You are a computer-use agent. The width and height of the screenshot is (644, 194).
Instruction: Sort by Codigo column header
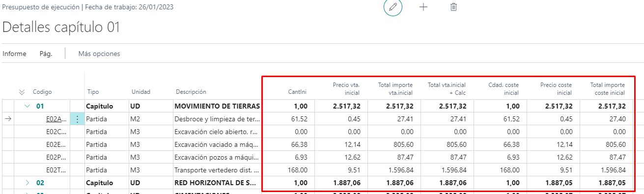42,92
